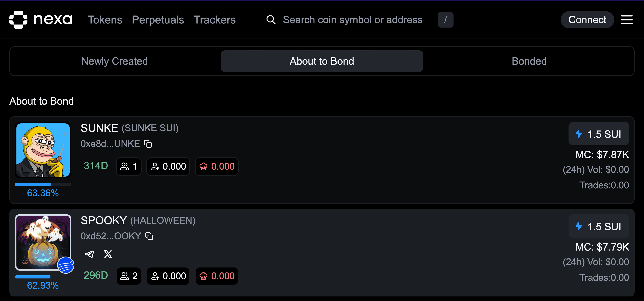644x301 pixels.
Task: Copy the SUNKE contract address
Action: click(148, 144)
